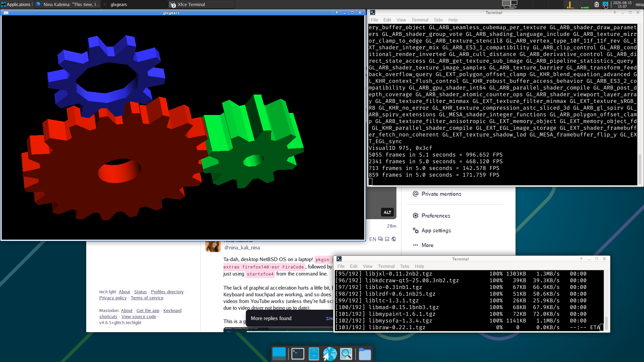Click the date and time clock
This screenshot has height=362, width=644.
click(622, 4)
